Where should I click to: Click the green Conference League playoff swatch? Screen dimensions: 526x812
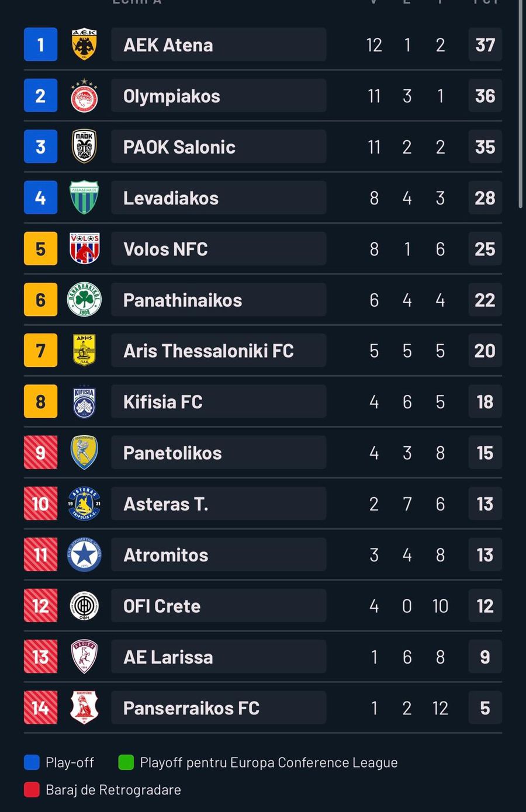126,762
